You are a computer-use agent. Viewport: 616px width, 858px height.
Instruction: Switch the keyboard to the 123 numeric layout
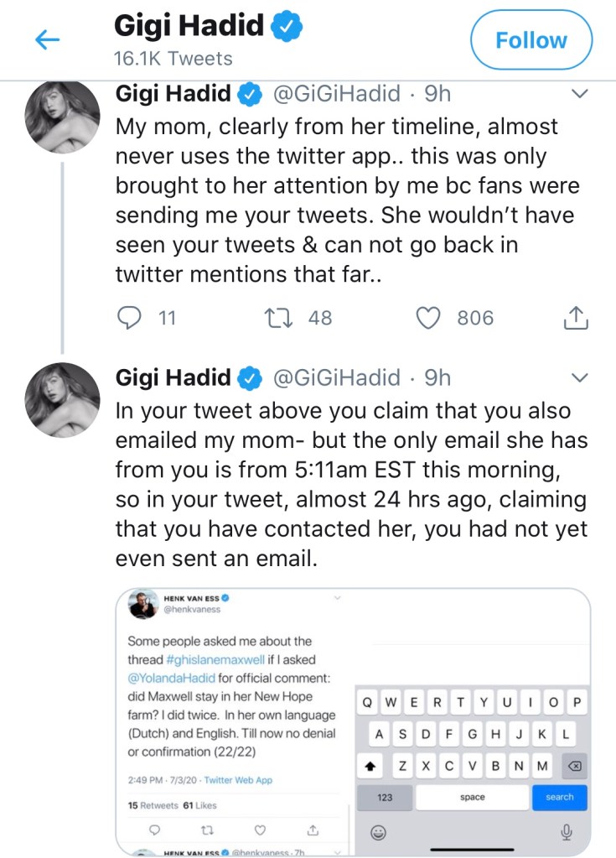[x=385, y=797]
